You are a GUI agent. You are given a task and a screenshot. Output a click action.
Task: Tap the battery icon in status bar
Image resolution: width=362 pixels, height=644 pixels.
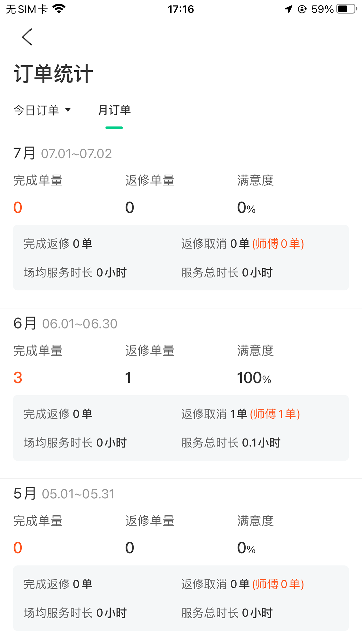click(x=347, y=9)
